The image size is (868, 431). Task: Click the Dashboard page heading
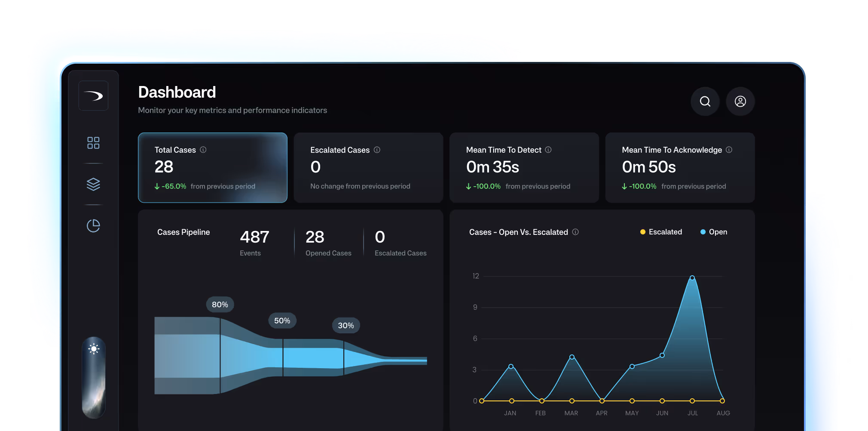click(x=177, y=92)
